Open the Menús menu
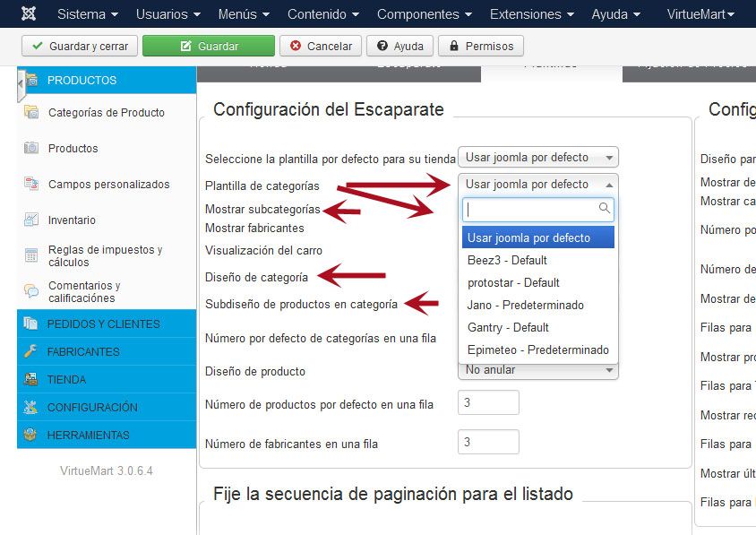This screenshot has height=535, width=756. coord(244,14)
